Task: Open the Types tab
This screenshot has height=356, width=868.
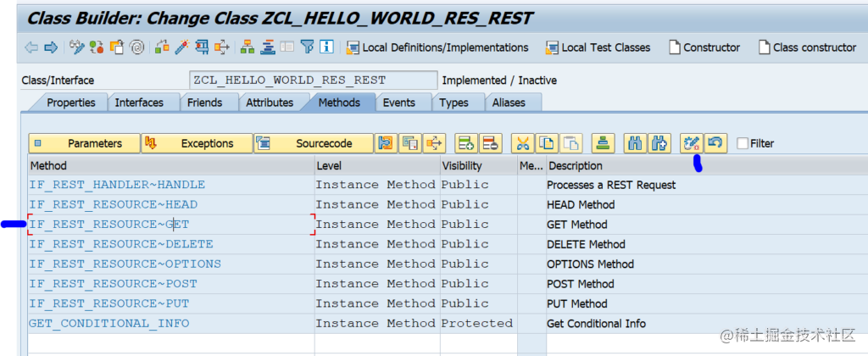Action: pos(454,103)
